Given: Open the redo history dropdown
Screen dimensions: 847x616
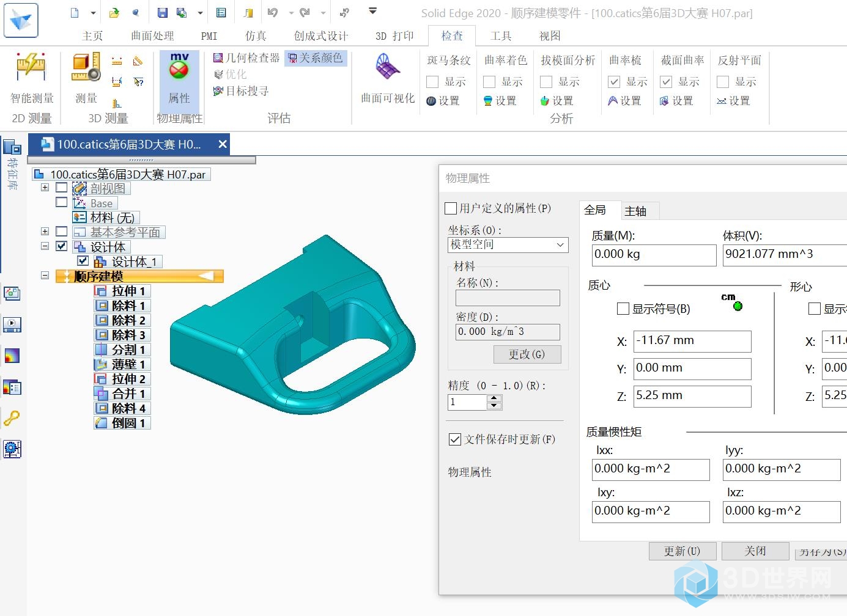Looking at the screenshot, I should 323,12.
